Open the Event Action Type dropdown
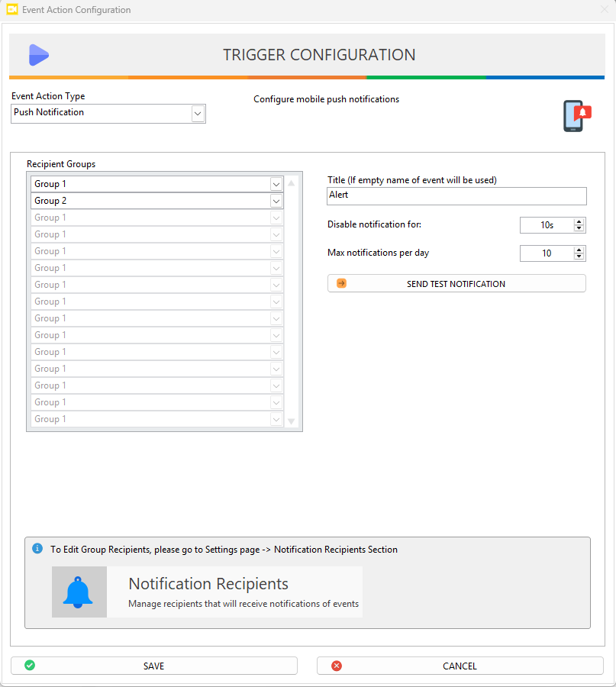 198,113
